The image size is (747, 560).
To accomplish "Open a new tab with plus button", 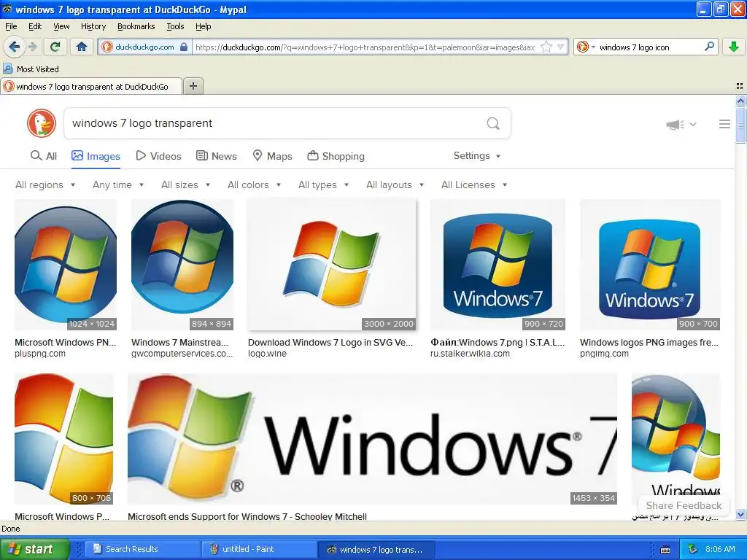I will point(193,86).
